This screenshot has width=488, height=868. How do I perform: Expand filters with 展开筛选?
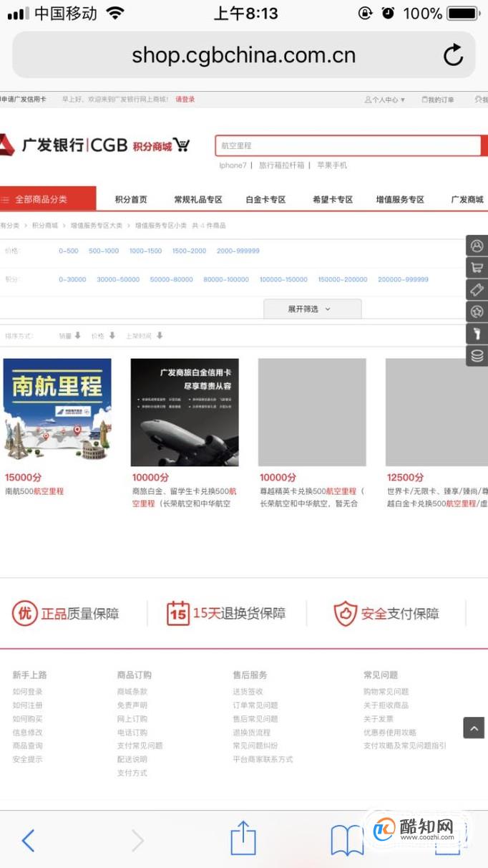[312, 309]
